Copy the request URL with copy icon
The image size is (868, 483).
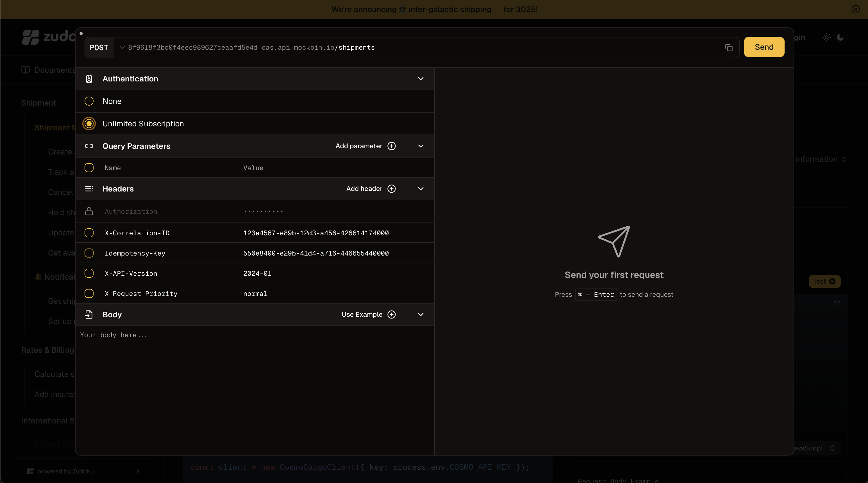tap(728, 47)
